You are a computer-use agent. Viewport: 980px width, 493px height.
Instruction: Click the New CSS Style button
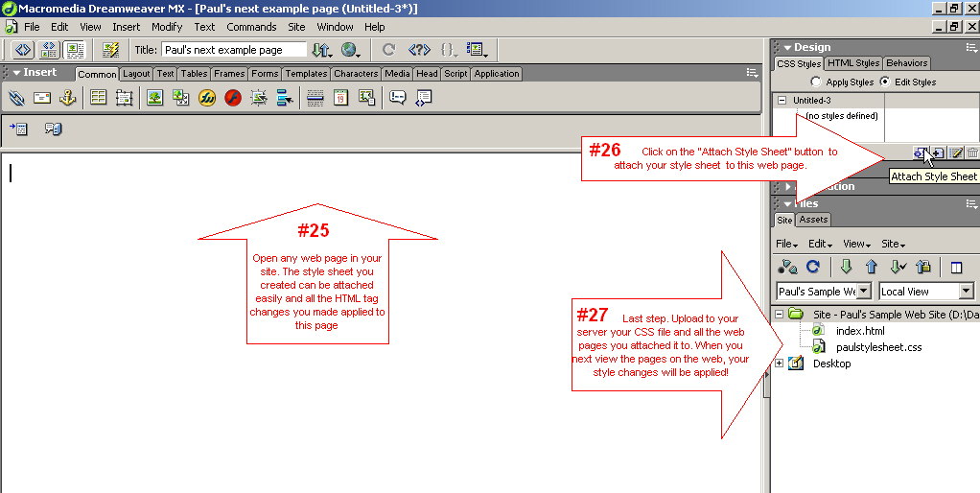(938, 153)
